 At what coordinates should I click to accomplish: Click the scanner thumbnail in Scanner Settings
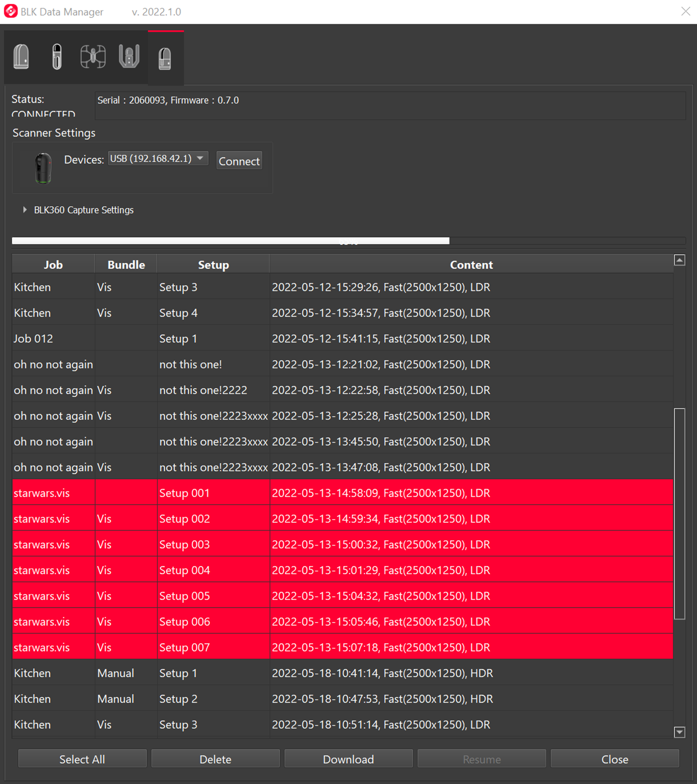point(43,168)
